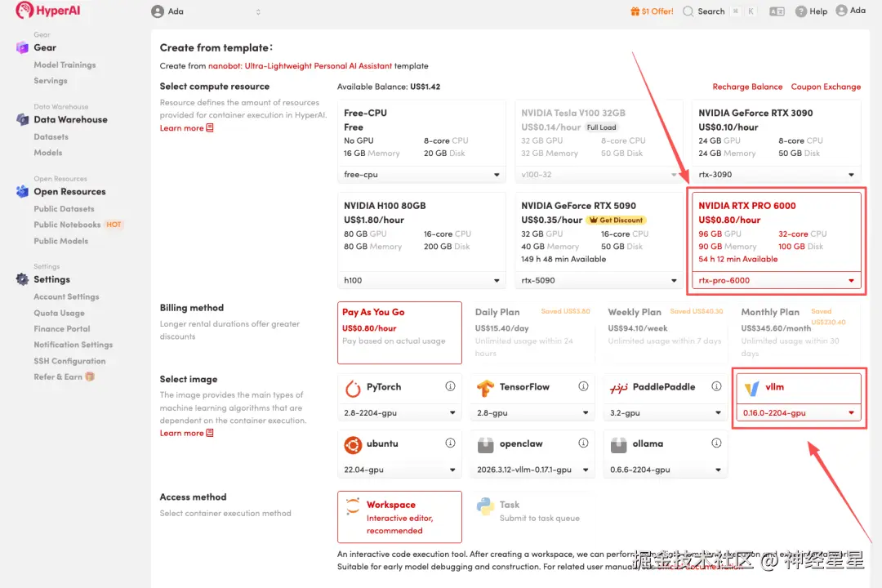Click the TensorFlow info icon
This screenshot has width=882, height=588.
pyautogui.click(x=583, y=386)
